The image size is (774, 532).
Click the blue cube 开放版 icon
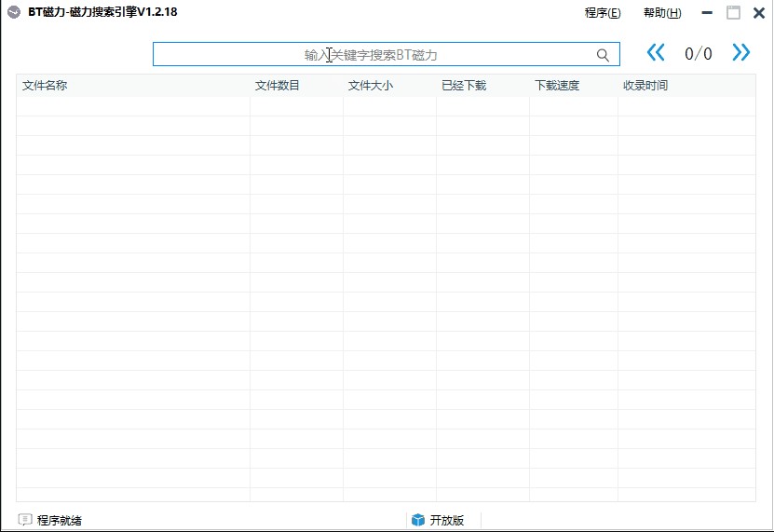(x=418, y=520)
